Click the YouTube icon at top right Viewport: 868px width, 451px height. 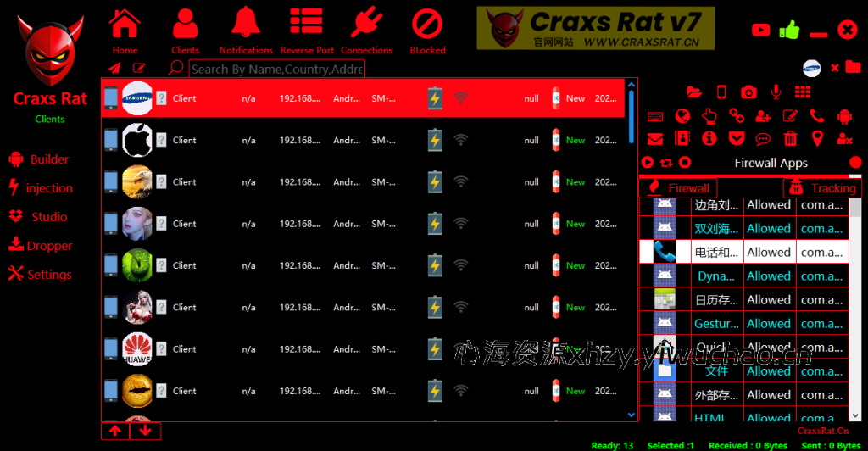coord(760,30)
